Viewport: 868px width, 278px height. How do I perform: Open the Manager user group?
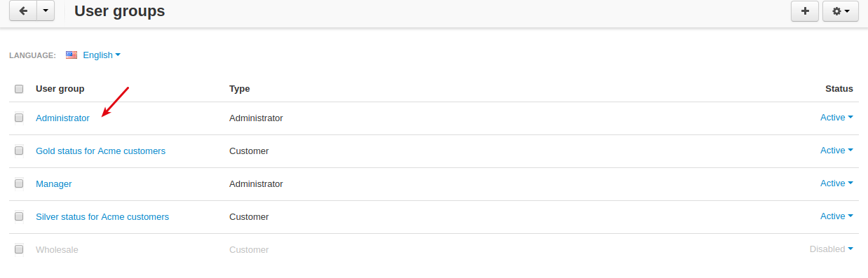54,184
